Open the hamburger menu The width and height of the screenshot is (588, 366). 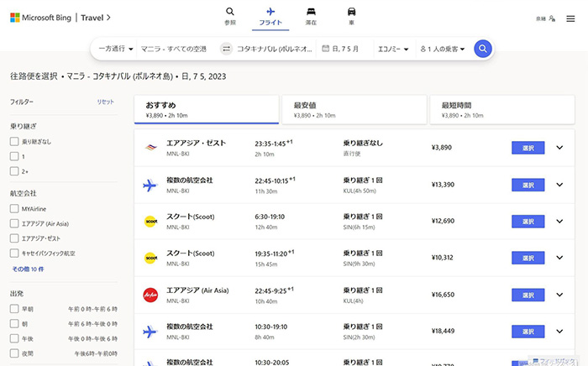click(x=570, y=18)
